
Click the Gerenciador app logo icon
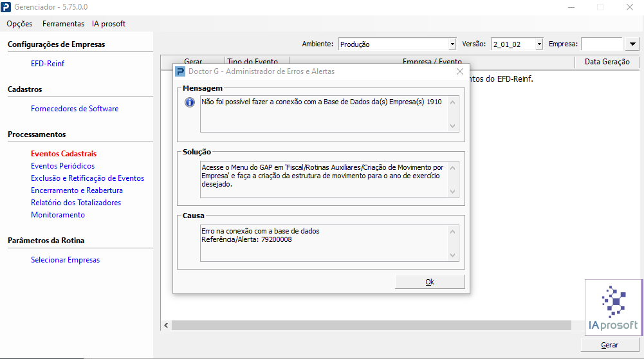6,7
